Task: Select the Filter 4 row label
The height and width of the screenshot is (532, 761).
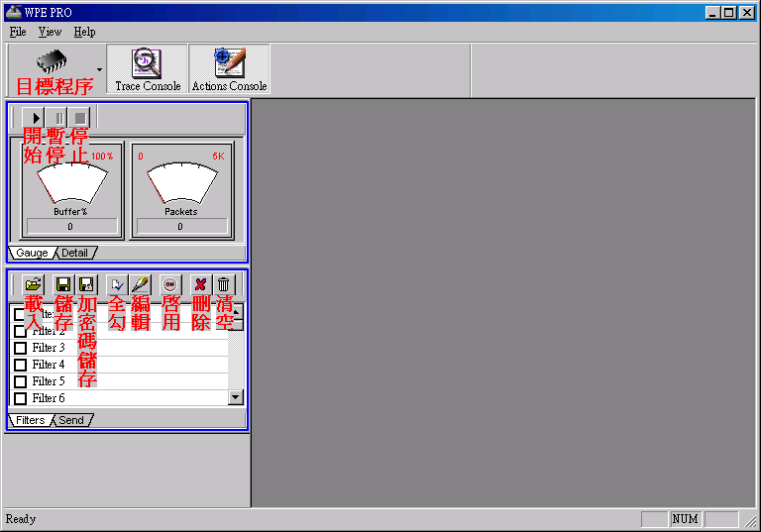Action: [49, 364]
